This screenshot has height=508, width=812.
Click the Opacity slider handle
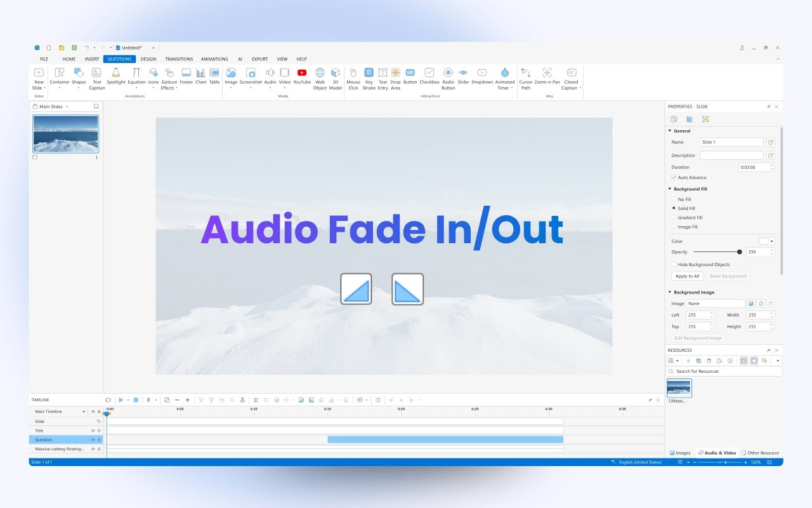[x=740, y=252]
